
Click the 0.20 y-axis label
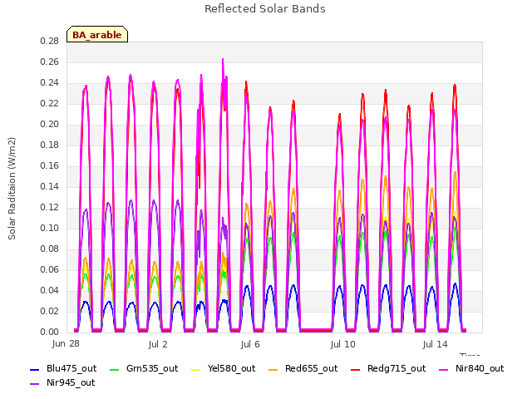[x=50, y=125]
